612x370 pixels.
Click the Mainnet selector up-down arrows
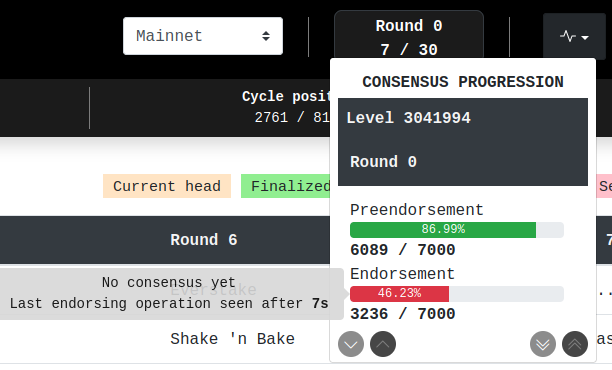pos(266,36)
